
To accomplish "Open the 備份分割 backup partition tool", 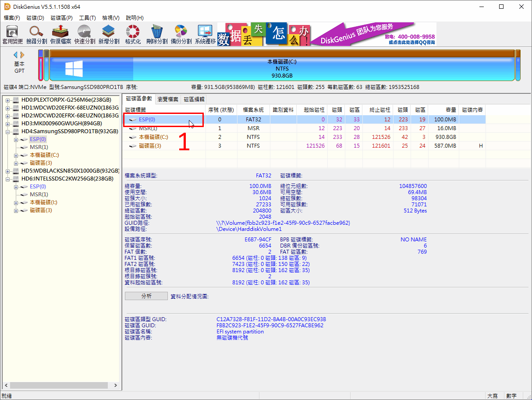I will (181, 35).
